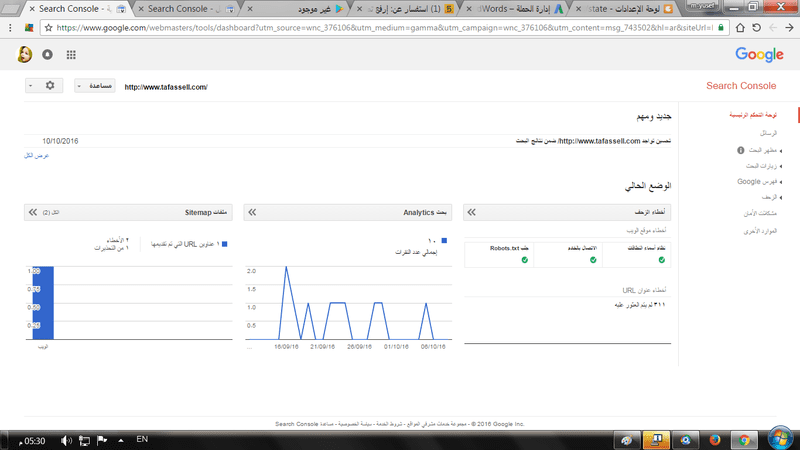Screen dimensions: 800x450
Task: Click عرض الكل view all link
Action: pyautogui.click(x=36, y=156)
